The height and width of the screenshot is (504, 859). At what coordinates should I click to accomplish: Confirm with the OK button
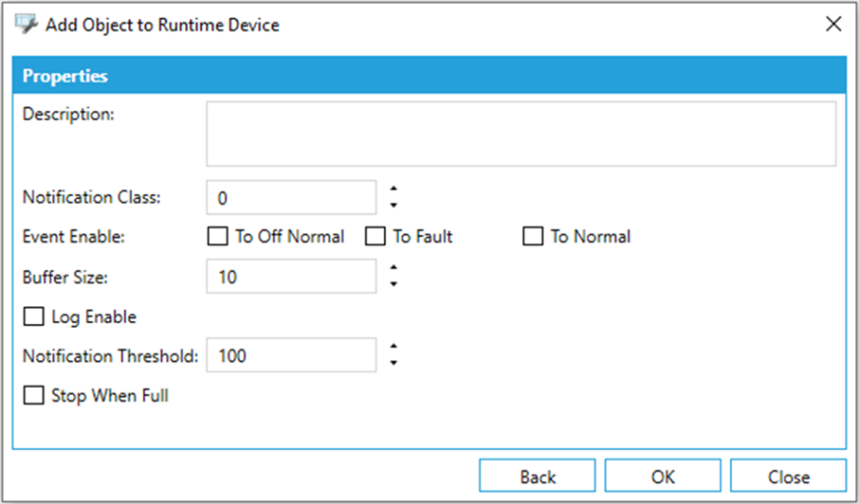click(x=663, y=476)
